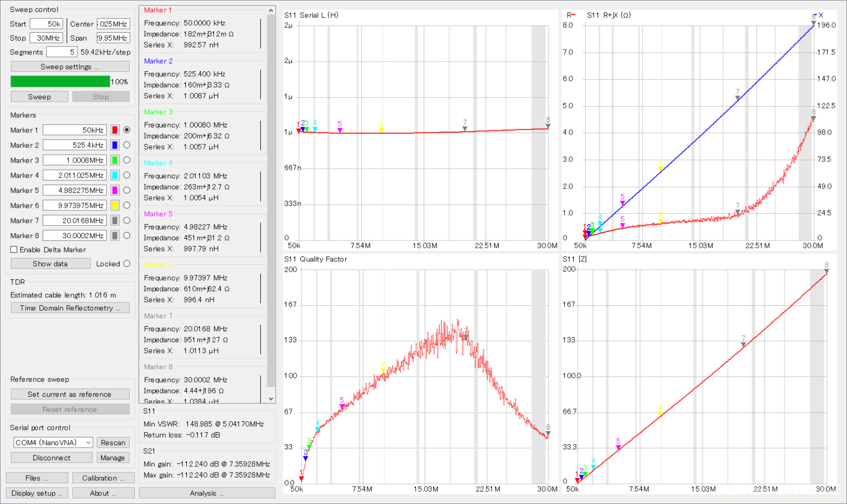847x504 pixels.
Task: Click Marker 1 red color swatch
Action: (115, 130)
